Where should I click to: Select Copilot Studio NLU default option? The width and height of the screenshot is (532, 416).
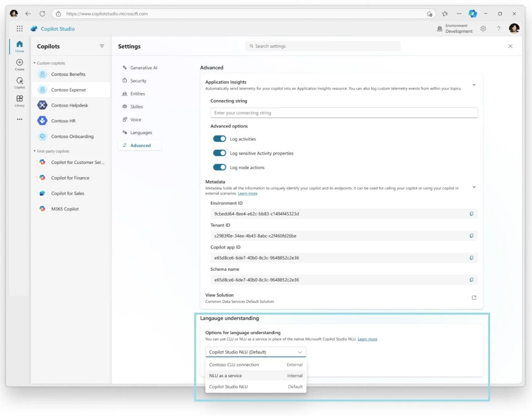pos(256,387)
